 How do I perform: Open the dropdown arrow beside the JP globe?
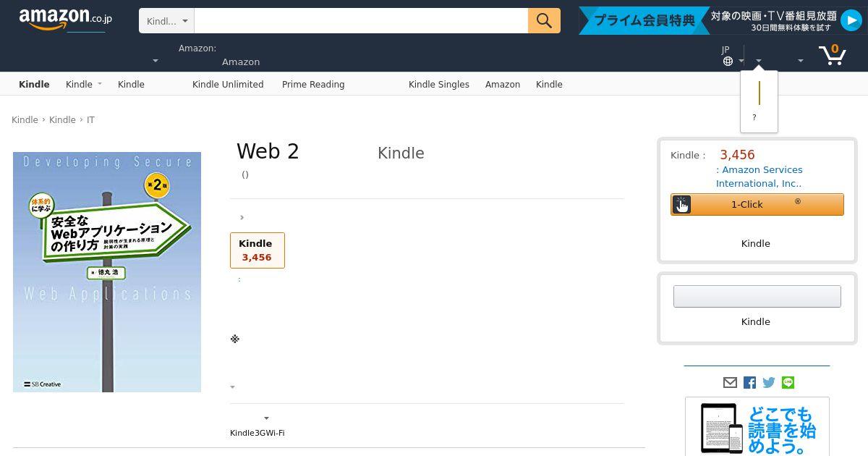click(x=741, y=62)
